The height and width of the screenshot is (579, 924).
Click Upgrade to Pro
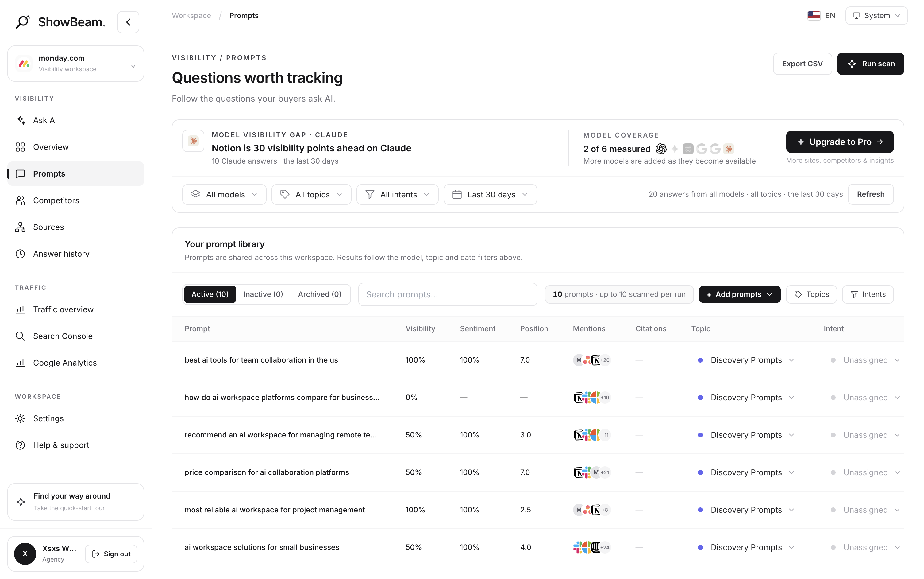coord(840,142)
